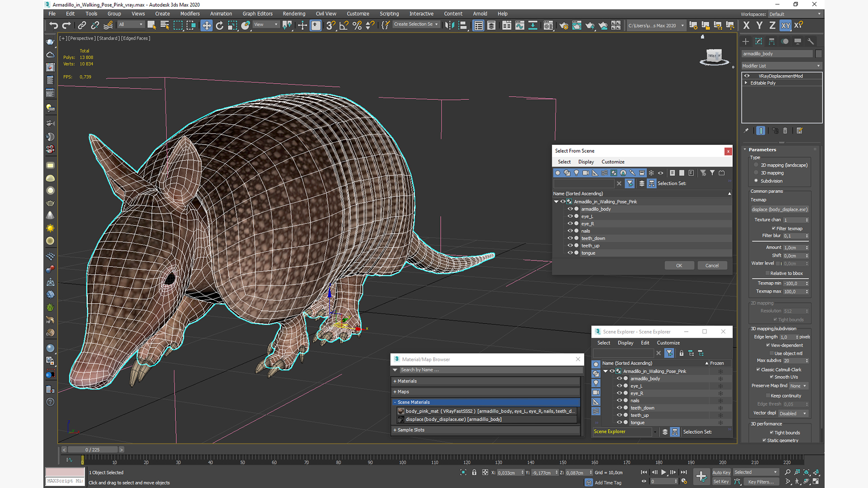Open Create Selection Set dropdown
Screen dimensions: 868x488
(x=416, y=24)
